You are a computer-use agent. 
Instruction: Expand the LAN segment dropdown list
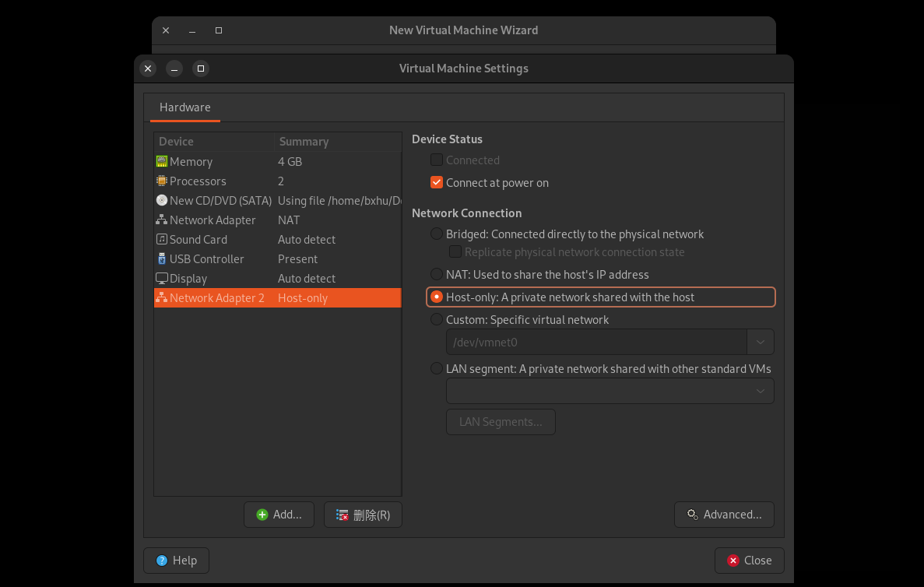tap(760, 392)
